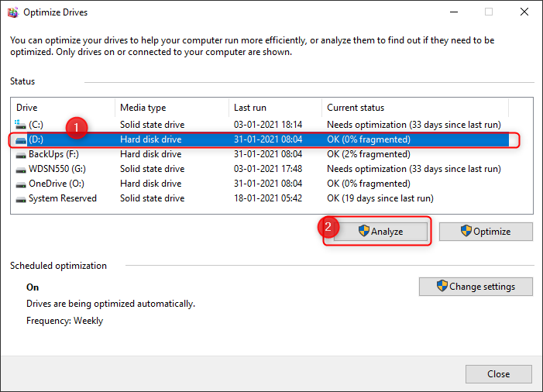This screenshot has height=392, width=543.
Task: Sort by the Current status column header
Action: point(415,108)
